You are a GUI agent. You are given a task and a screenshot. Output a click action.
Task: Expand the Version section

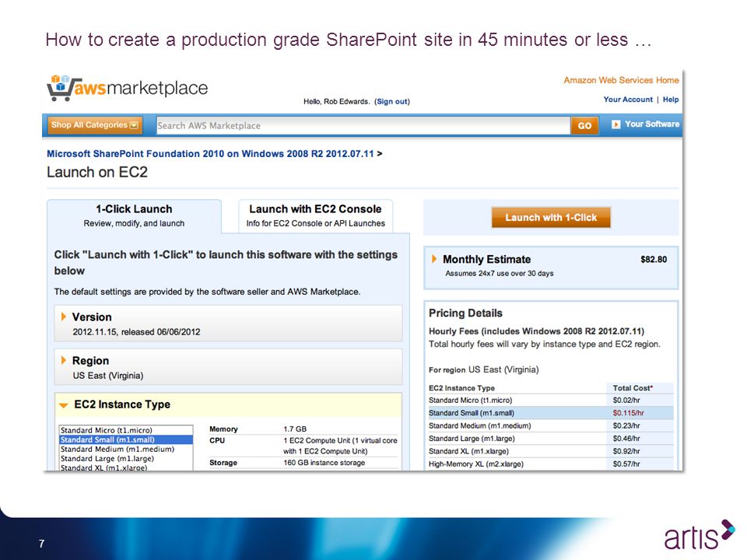coord(63,317)
